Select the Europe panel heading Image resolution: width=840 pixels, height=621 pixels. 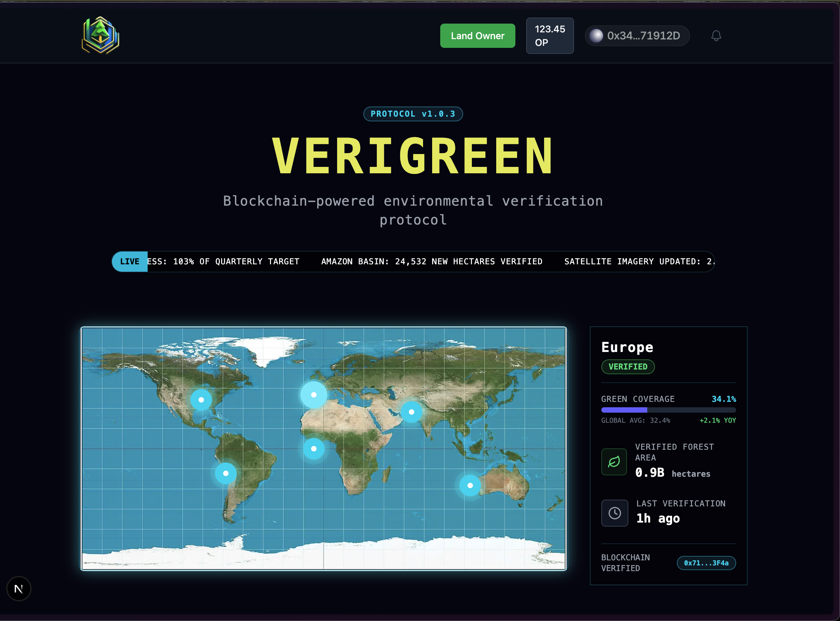tap(627, 347)
